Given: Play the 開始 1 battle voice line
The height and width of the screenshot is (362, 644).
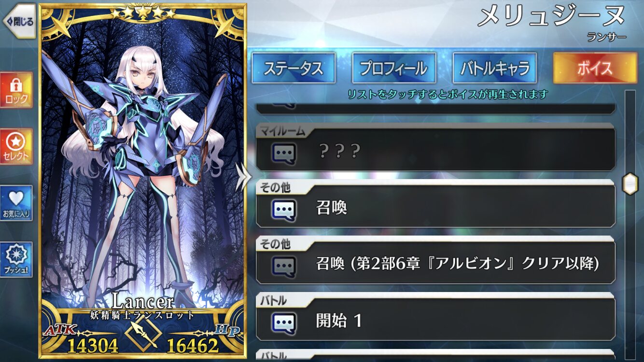Looking at the screenshot, I should (x=435, y=317).
